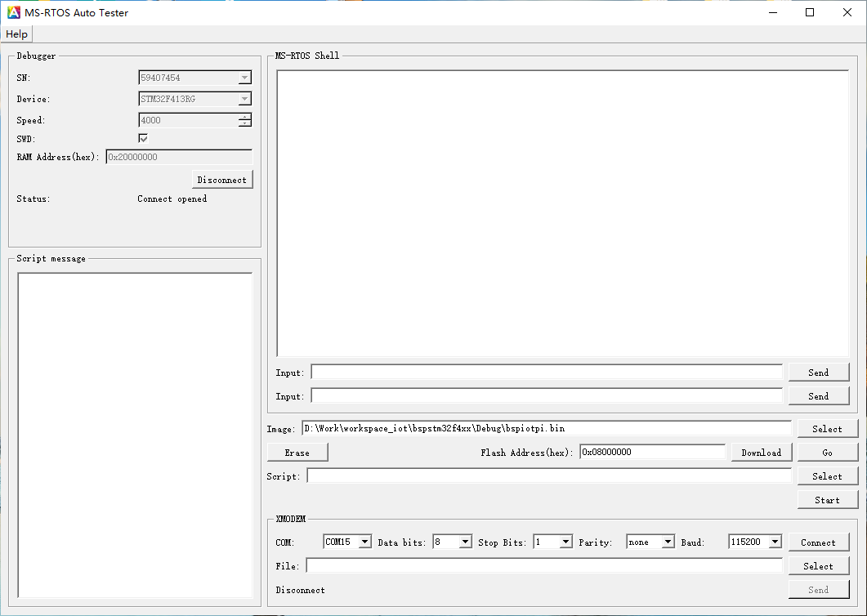Open the Help menu
This screenshot has width=867, height=616.
(x=16, y=33)
